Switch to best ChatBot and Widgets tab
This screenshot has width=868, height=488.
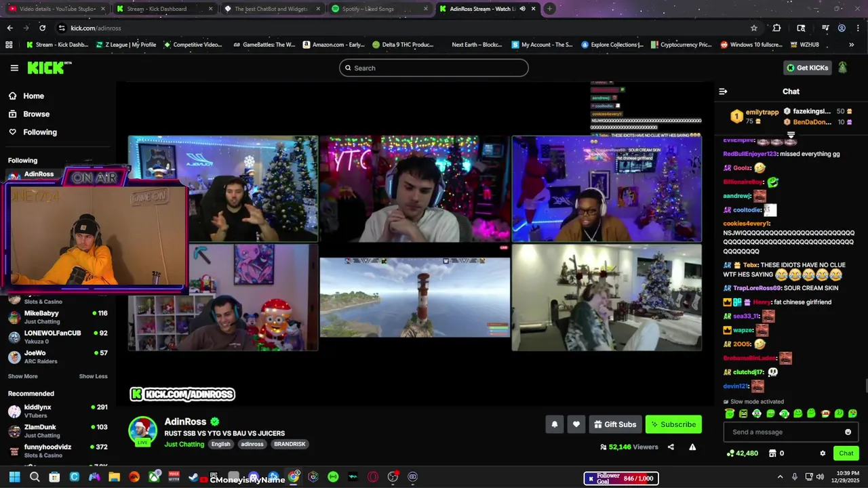(271, 9)
